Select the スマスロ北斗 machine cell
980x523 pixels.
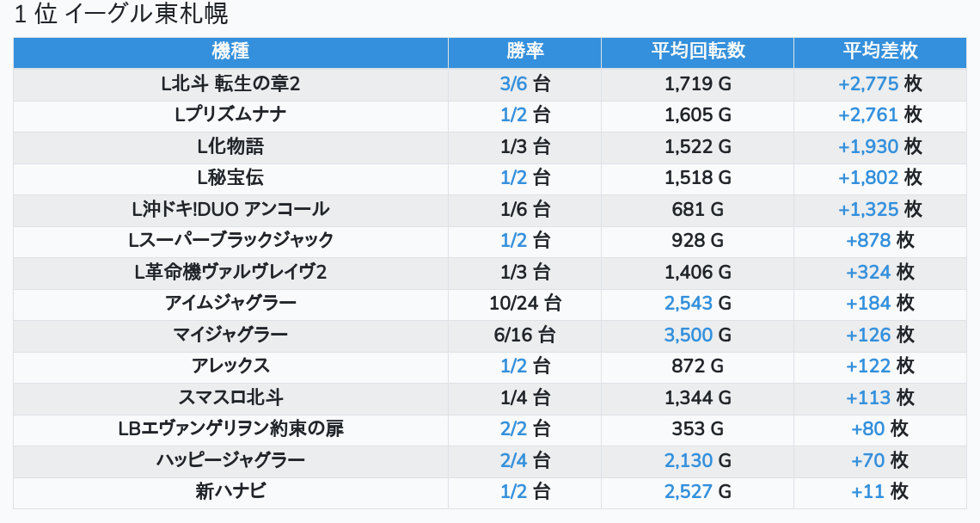click(x=230, y=397)
